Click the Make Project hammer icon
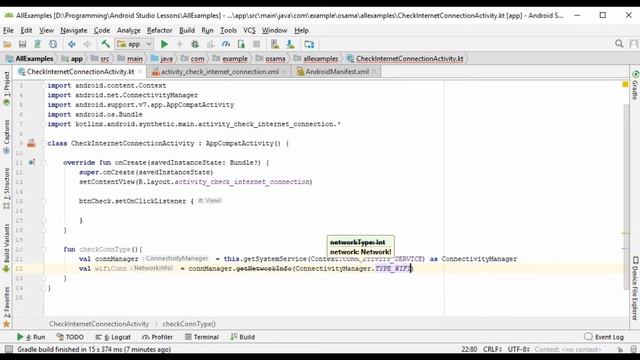This screenshot has height=360, width=640. [x=106, y=44]
